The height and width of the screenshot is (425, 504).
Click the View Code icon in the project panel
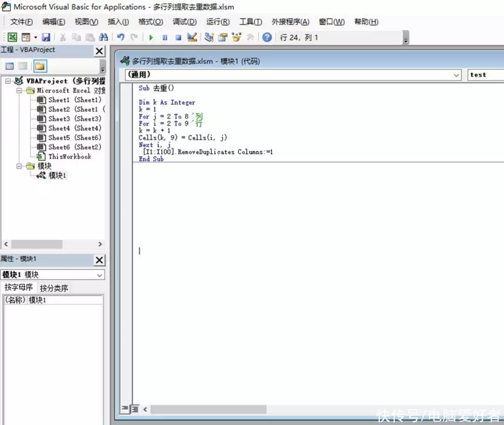click(10, 66)
